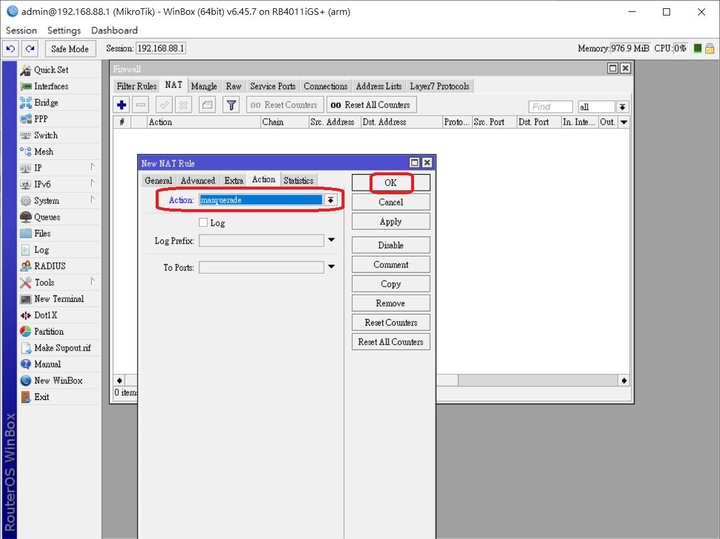720x539 pixels.
Task: Open the 'all' filter dropdown
Action: pyautogui.click(x=622, y=107)
